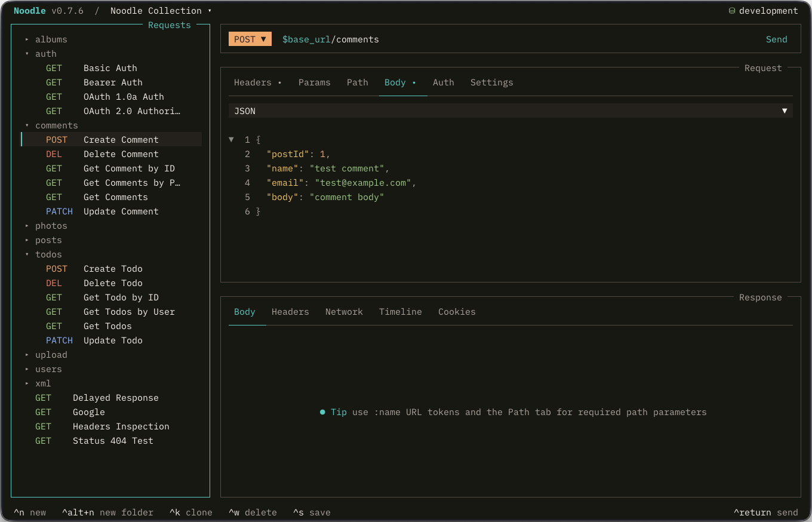Open the Path tab

358,82
